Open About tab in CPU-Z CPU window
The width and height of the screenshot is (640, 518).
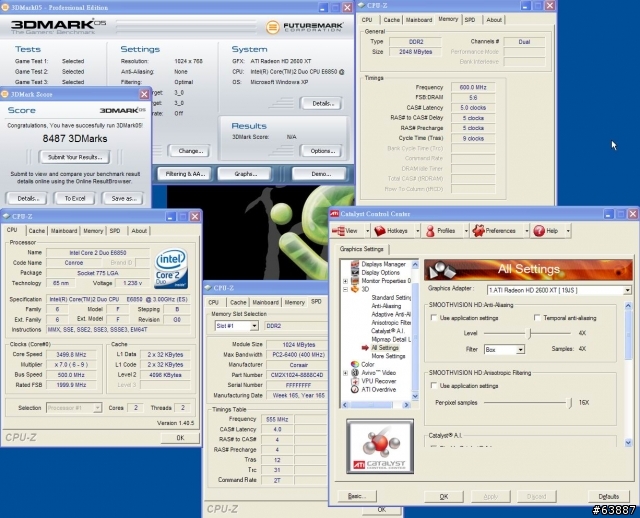(139, 231)
